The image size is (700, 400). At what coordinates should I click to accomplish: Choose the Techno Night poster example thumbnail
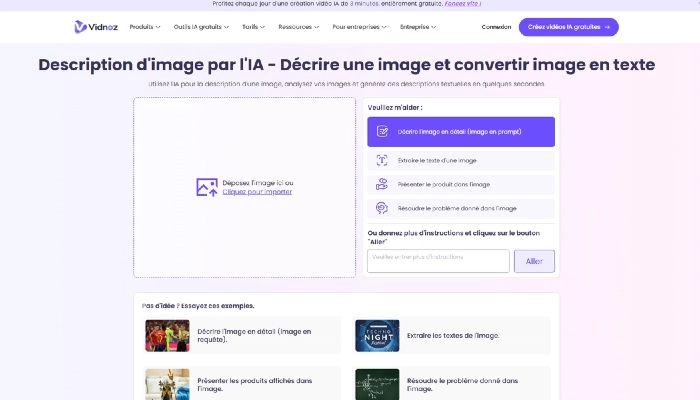click(x=377, y=336)
